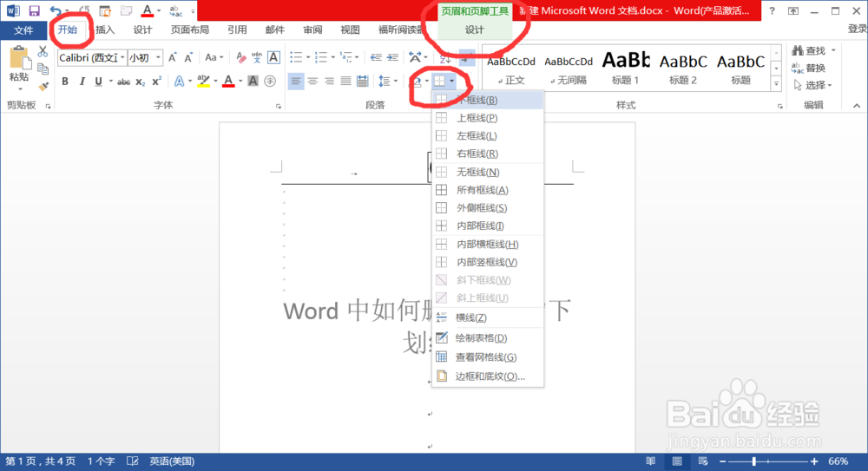Click the Help question mark icon
The height and width of the screenshot is (471, 868).
coord(772,10)
